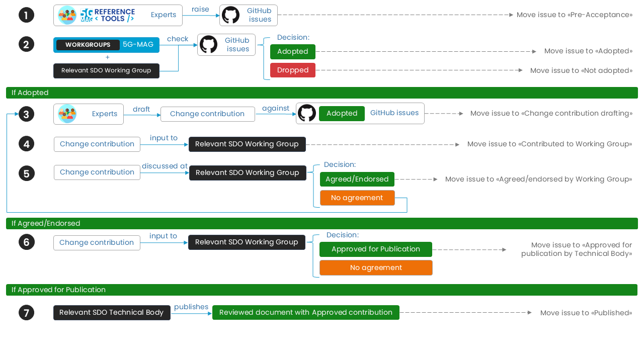Click the "Move issue to «Published»" text
644x362 pixels.
coord(586,313)
